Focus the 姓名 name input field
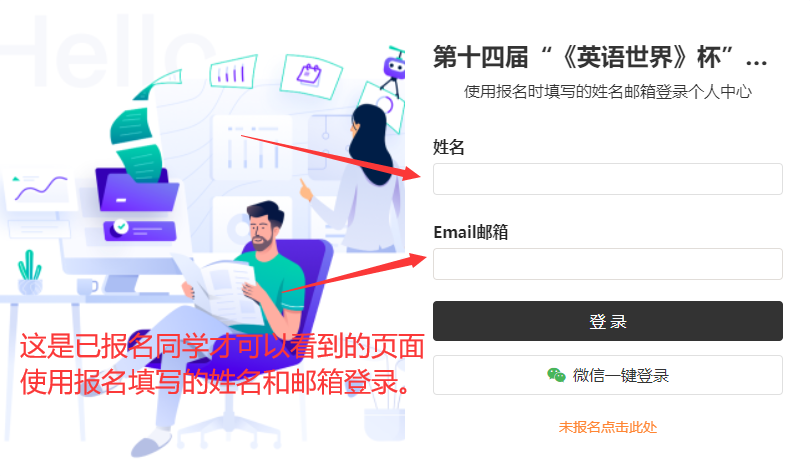The width and height of the screenshot is (810, 476). point(608,179)
